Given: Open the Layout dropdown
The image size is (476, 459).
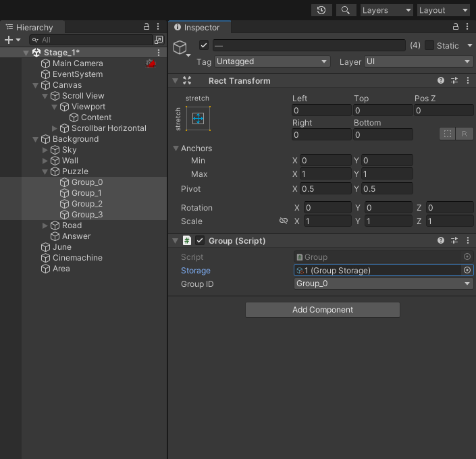Looking at the screenshot, I should coord(444,10).
